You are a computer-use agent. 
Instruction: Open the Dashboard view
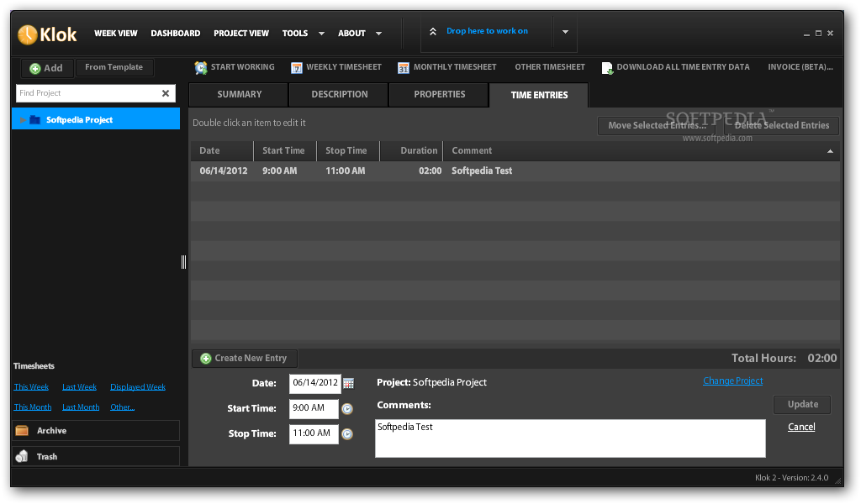(176, 34)
